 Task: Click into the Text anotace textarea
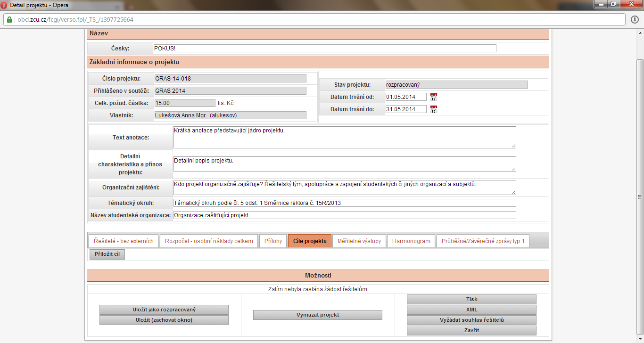(x=345, y=137)
